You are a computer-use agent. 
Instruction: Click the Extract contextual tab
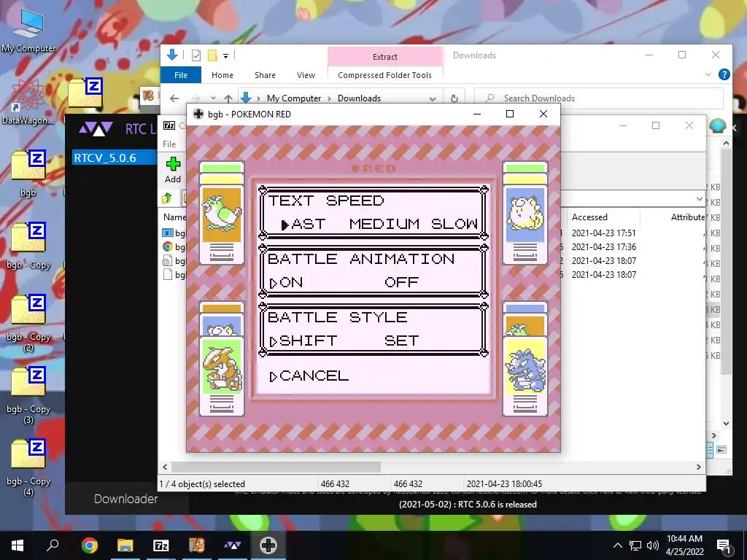[385, 57]
